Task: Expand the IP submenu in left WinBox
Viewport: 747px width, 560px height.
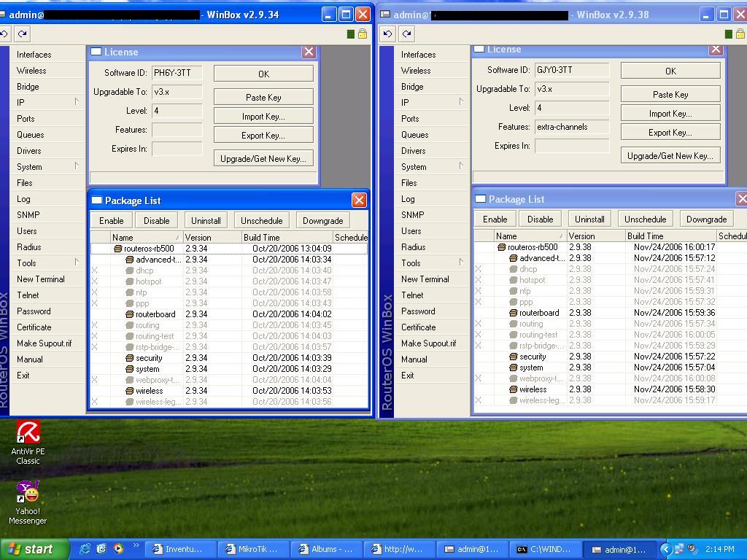Action: point(77,102)
